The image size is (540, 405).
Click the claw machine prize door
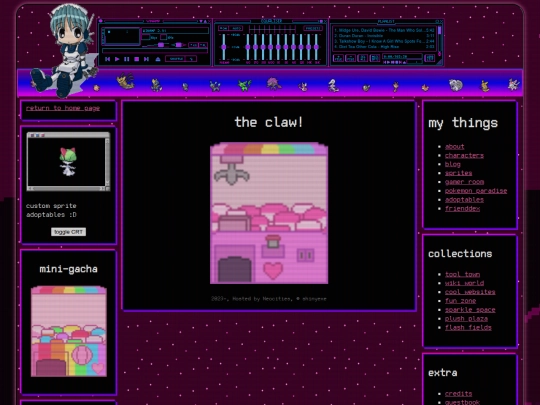[x=235, y=270]
